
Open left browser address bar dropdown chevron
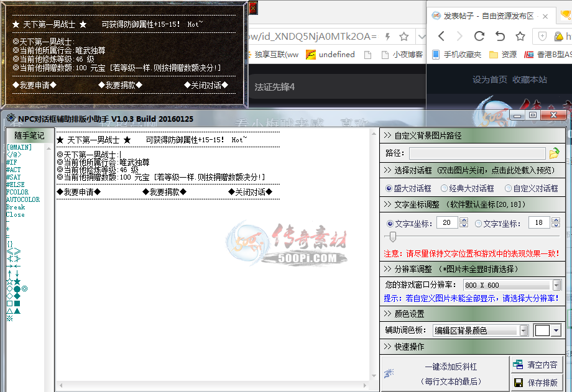pyautogui.click(x=422, y=37)
